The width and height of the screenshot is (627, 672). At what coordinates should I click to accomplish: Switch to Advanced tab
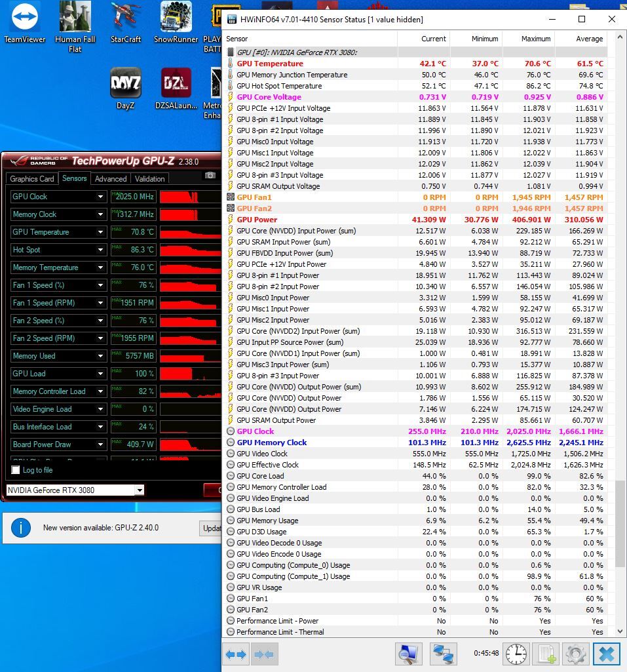click(x=111, y=179)
